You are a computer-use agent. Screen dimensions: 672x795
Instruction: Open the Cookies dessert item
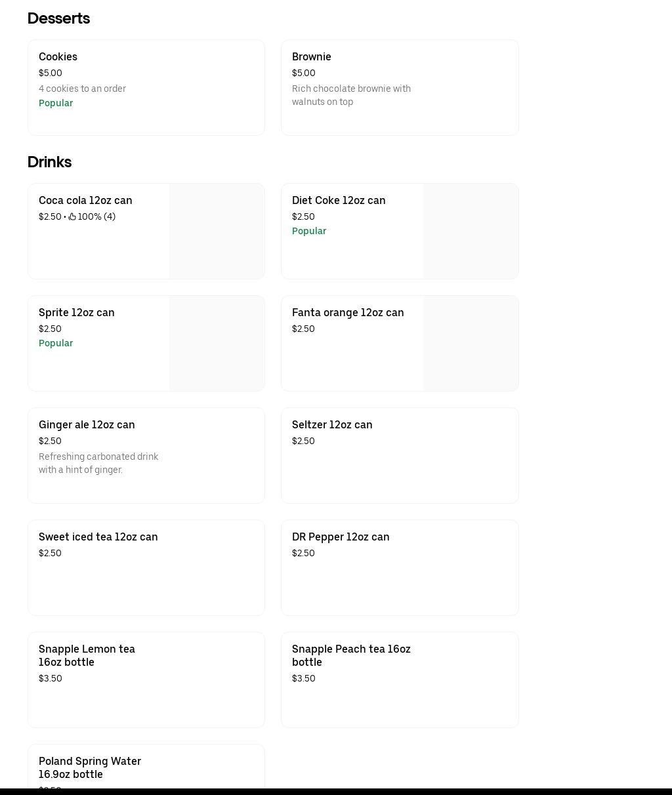tap(146, 87)
